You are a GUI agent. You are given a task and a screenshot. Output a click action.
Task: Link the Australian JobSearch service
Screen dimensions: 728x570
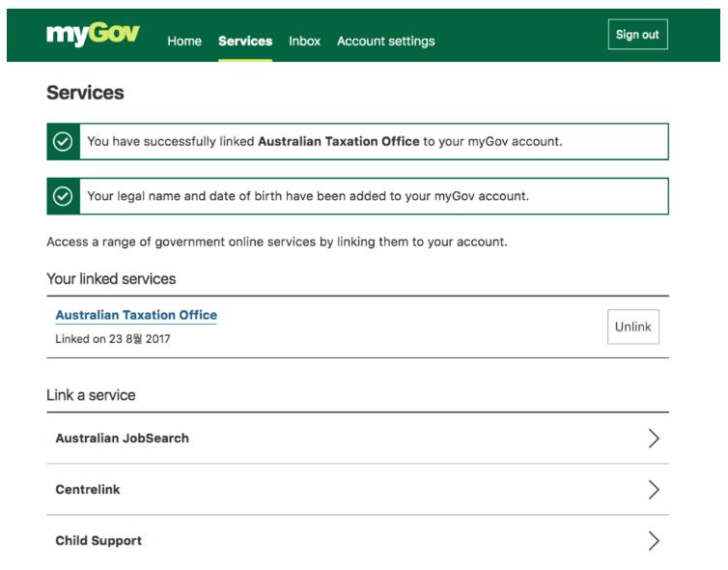[x=357, y=438]
